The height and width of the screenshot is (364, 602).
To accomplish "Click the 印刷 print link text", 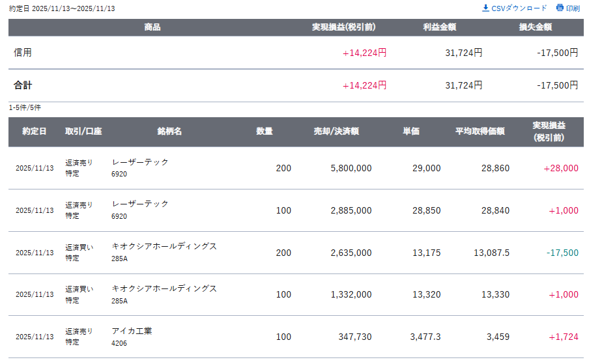I will pos(573,8).
